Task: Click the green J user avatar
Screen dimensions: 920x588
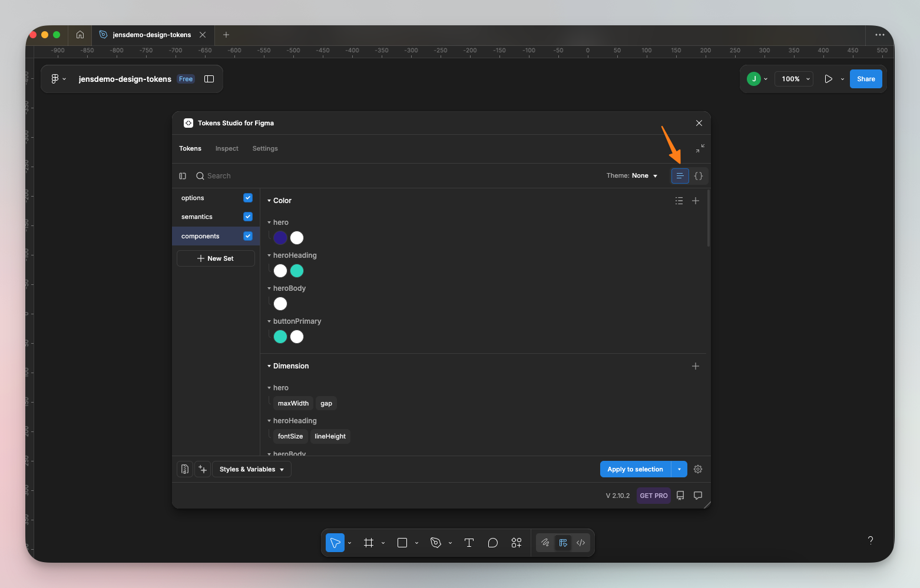Action: 754,79
